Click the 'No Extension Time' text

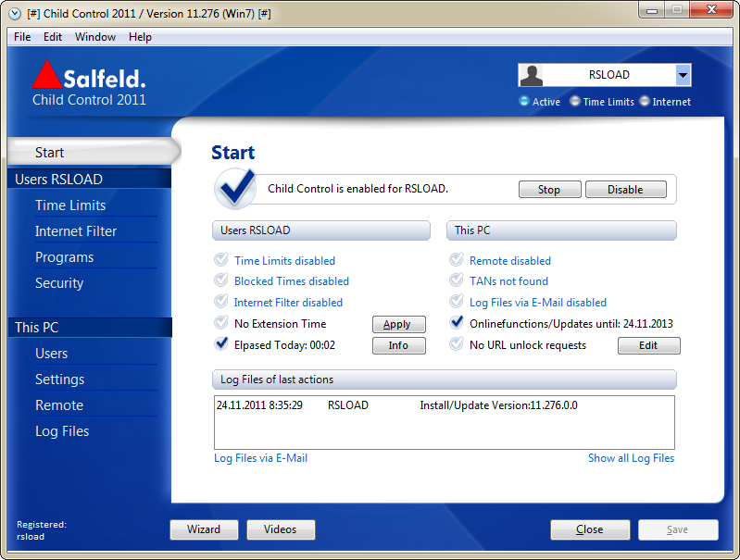point(281,324)
